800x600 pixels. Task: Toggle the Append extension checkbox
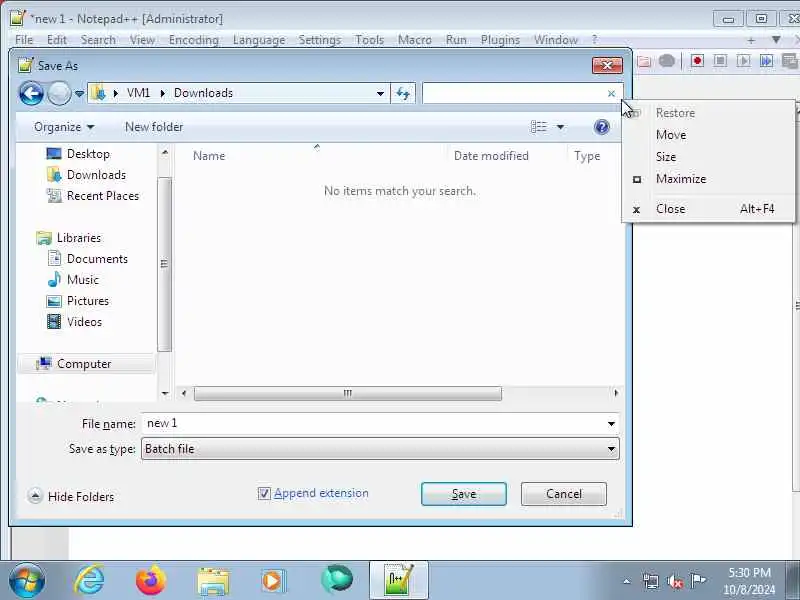[x=264, y=493]
